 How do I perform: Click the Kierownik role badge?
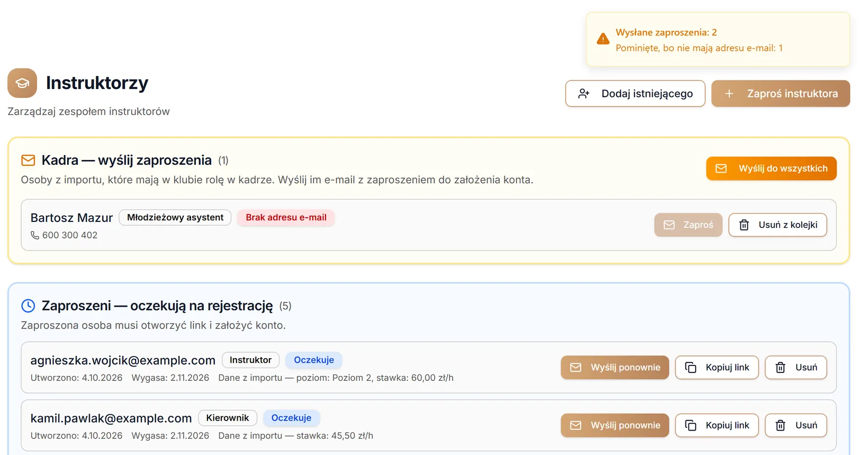point(228,418)
